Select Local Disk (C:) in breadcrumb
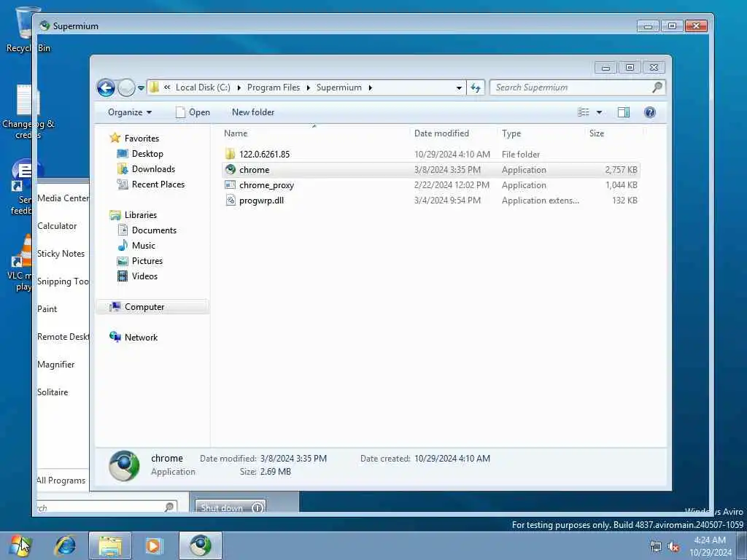The height and width of the screenshot is (560, 747). pos(203,87)
